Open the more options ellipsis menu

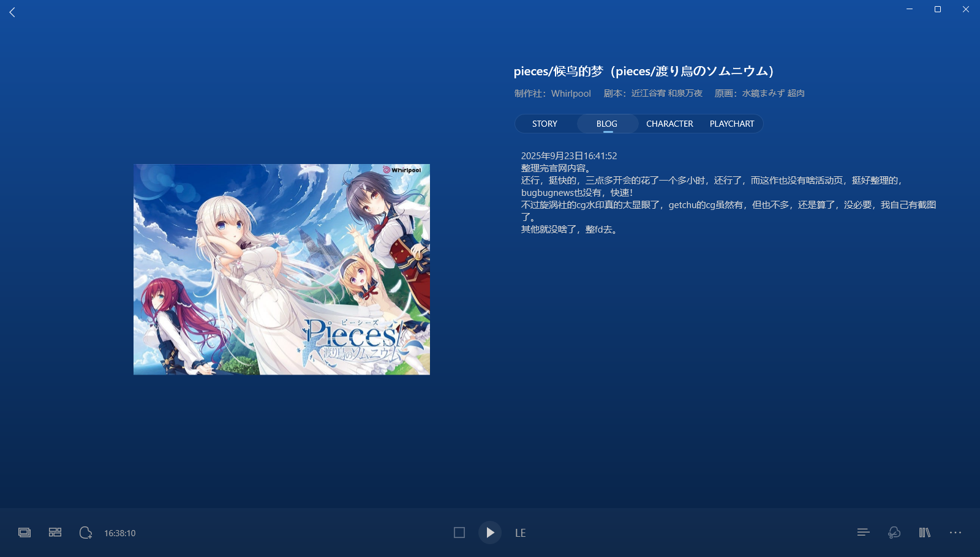click(x=956, y=533)
